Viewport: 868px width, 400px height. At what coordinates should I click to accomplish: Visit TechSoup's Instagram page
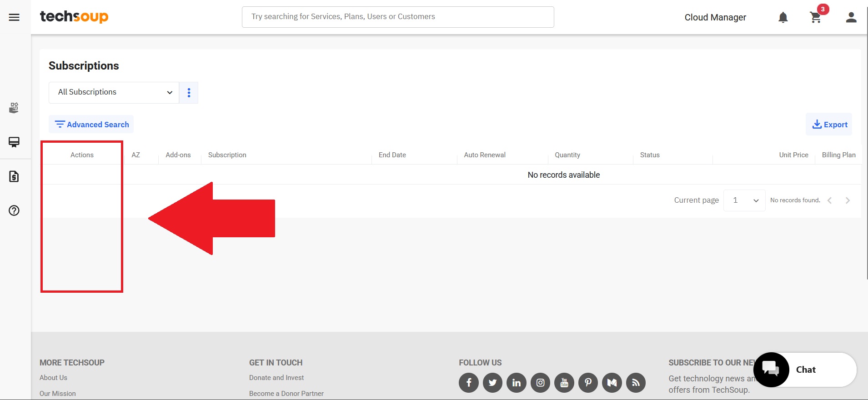[540, 383]
